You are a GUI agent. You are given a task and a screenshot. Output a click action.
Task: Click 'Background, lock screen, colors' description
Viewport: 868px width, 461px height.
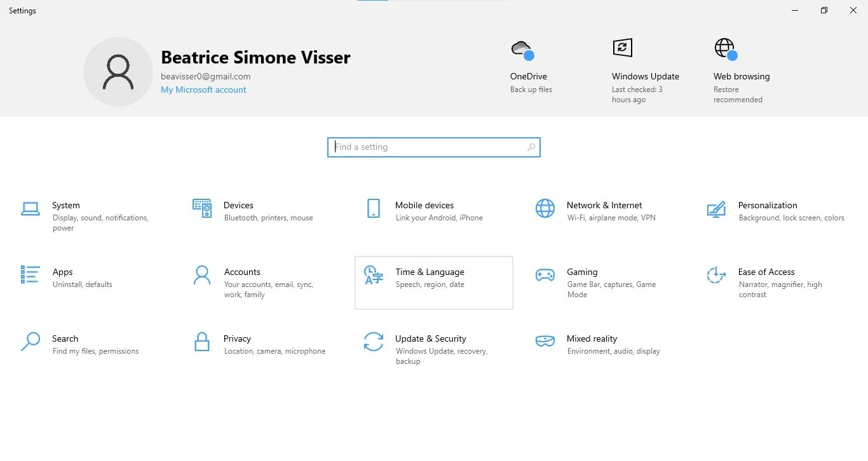click(x=792, y=218)
